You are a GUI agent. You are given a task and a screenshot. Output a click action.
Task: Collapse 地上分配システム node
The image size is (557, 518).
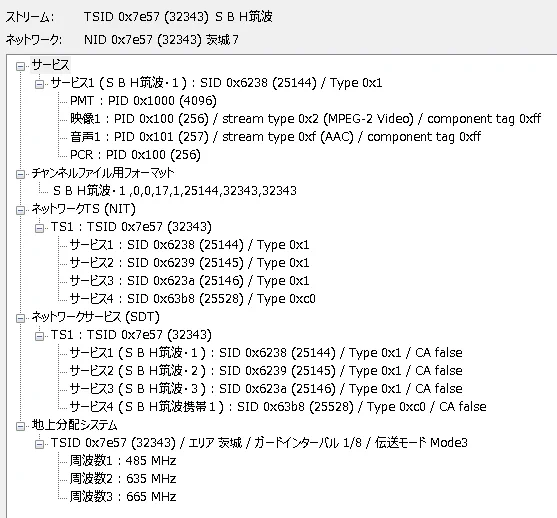(21, 426)
